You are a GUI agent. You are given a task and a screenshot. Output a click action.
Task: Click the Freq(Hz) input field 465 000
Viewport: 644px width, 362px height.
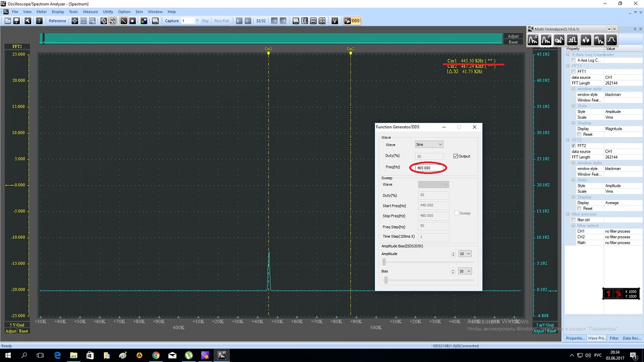point(429,168)
